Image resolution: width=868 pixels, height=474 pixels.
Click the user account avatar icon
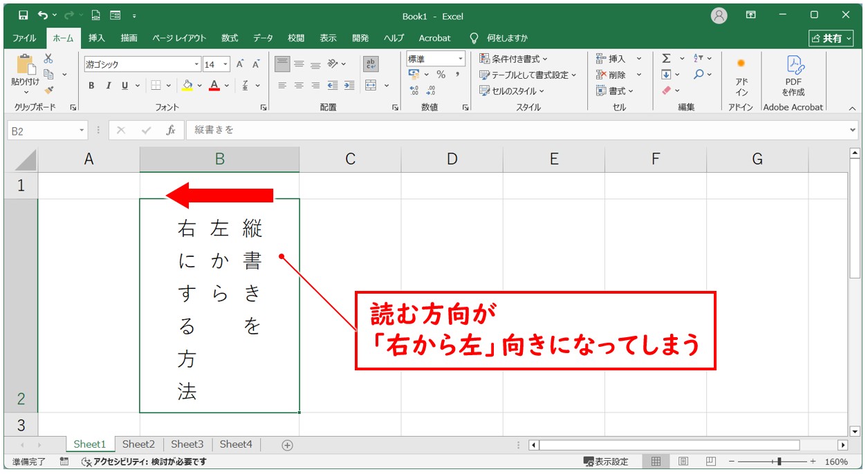point(719,15)
